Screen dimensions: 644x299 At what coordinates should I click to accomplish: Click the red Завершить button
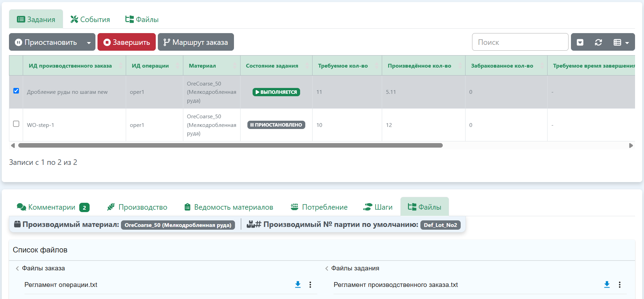point(126,42)
